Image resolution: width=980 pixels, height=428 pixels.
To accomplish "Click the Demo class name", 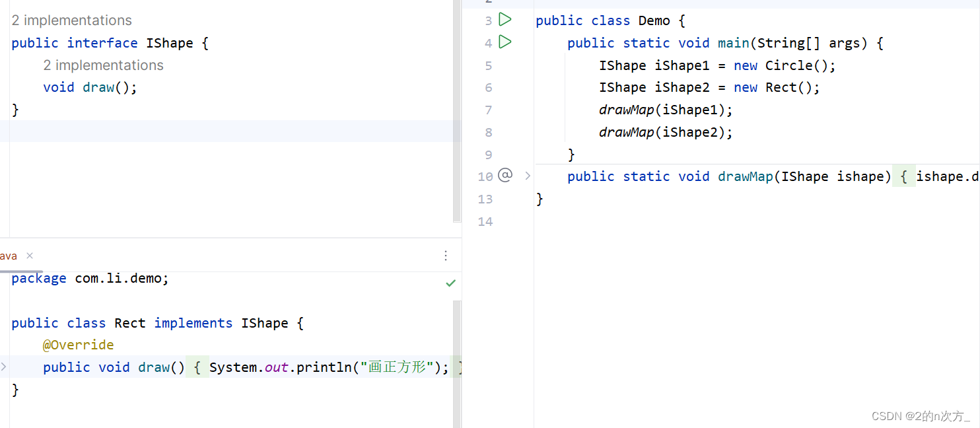I will [654, 21].
